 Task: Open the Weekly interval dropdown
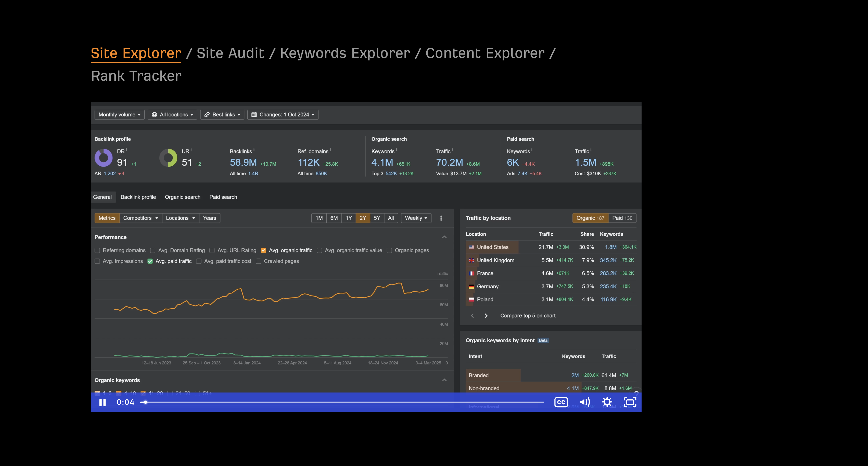[x=416, y=218]
